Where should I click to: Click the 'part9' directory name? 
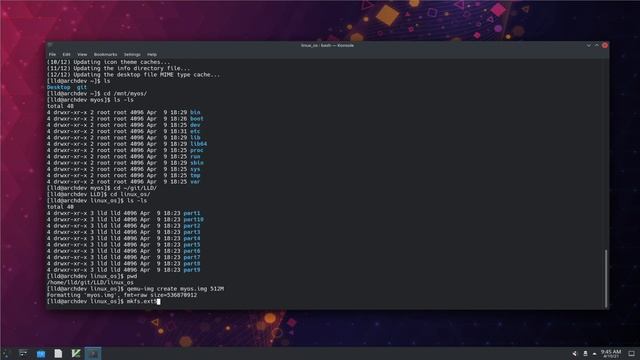[x=192, y=270]
